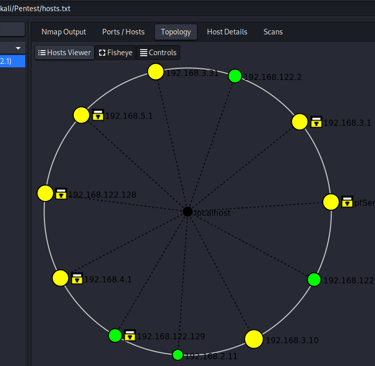The image size is (375, 366).
Task: Toggle the Fisheye view button
Action: (x=116, y=53)
